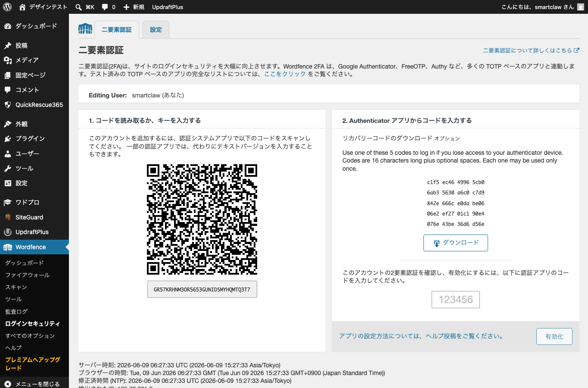Select recovery code 842e 666c e0da be06

pyautogui.click(x=456, y=203)
